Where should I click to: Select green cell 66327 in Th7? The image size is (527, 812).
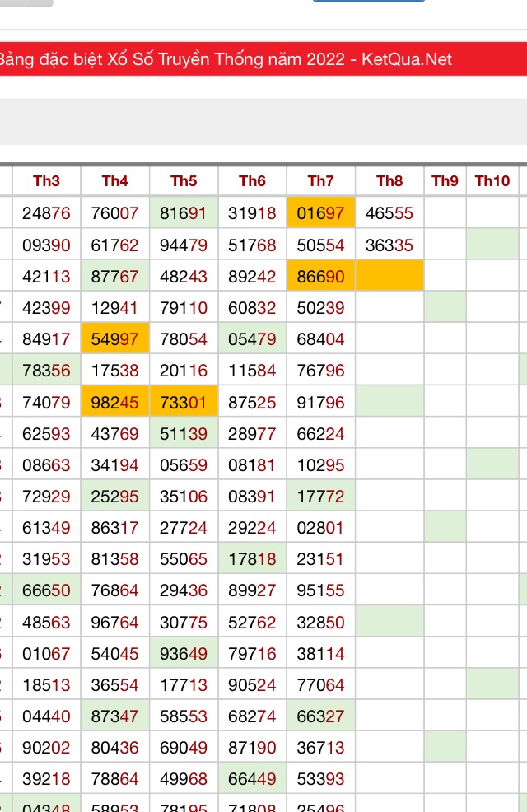(321, 716)
